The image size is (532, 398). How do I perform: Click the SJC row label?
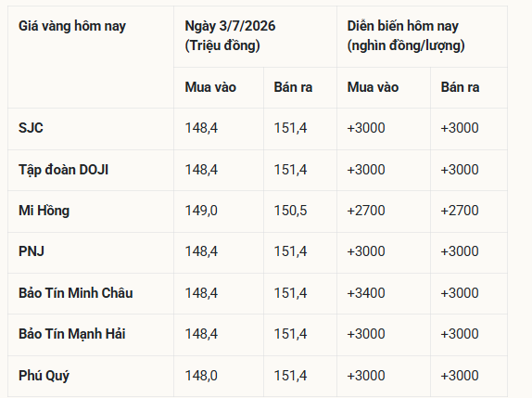pyautogui.click(x=31, y=128)
